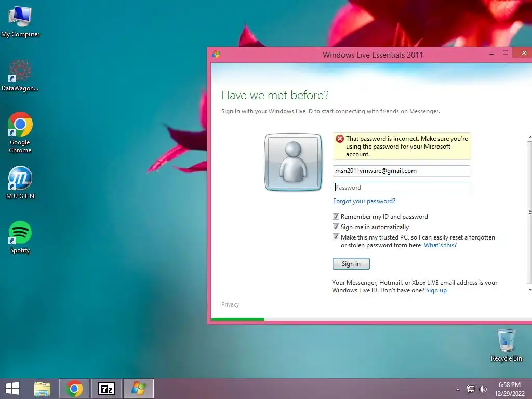Screen dimensions: 532x399
Task: Focus the Password input field
Action: point(401,188)
